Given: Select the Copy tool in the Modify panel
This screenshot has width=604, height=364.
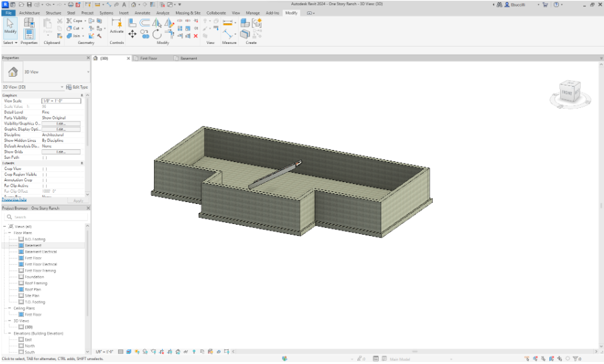Looking at the screenshot, I should point(145,34).
